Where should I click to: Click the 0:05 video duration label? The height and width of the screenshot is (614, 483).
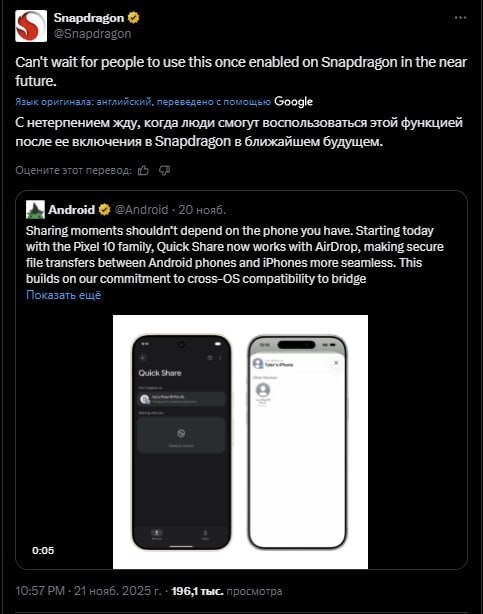[43, 550]
